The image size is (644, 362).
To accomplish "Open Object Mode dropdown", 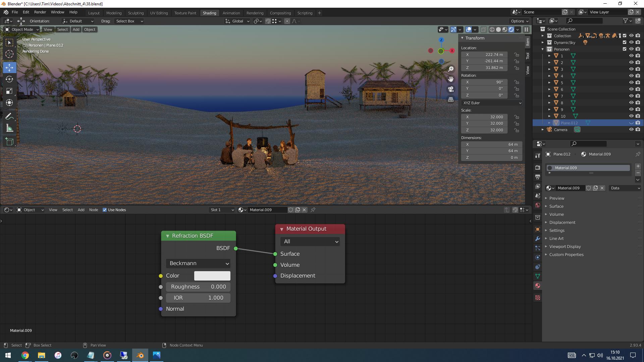I will pos(21,29).
